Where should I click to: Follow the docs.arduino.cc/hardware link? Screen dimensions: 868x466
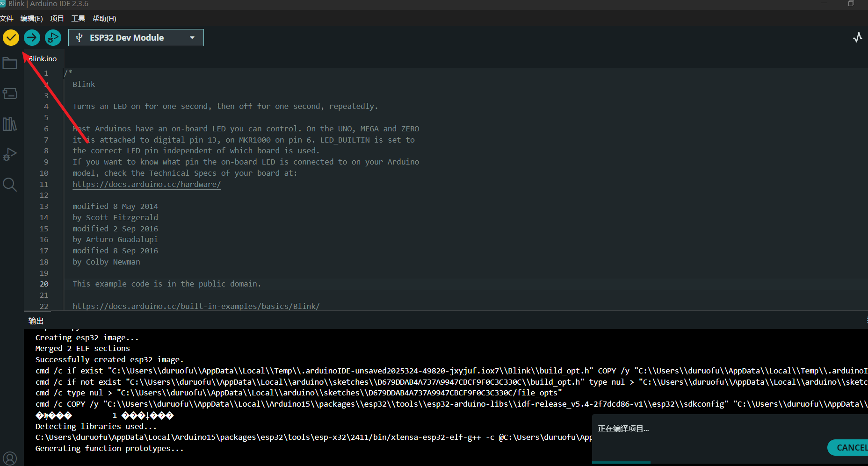tap(146, 184)
